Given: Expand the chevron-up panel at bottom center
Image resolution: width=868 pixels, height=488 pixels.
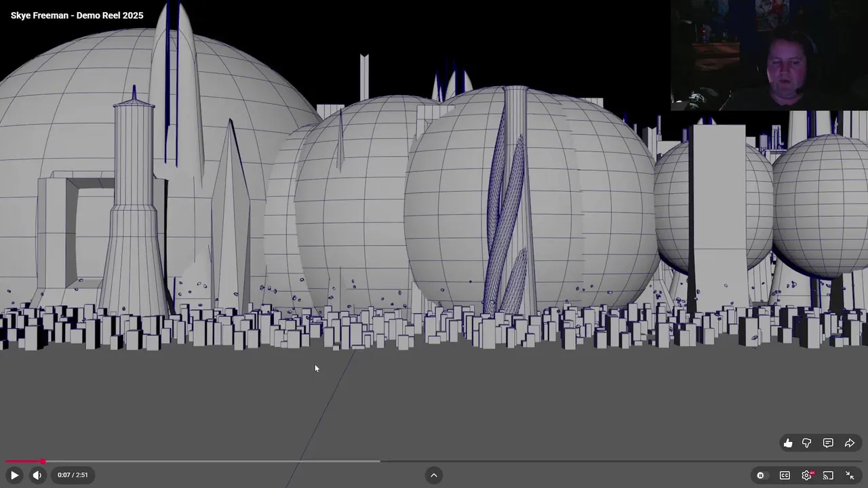Looking at the screenshot, I should (434, 475).
